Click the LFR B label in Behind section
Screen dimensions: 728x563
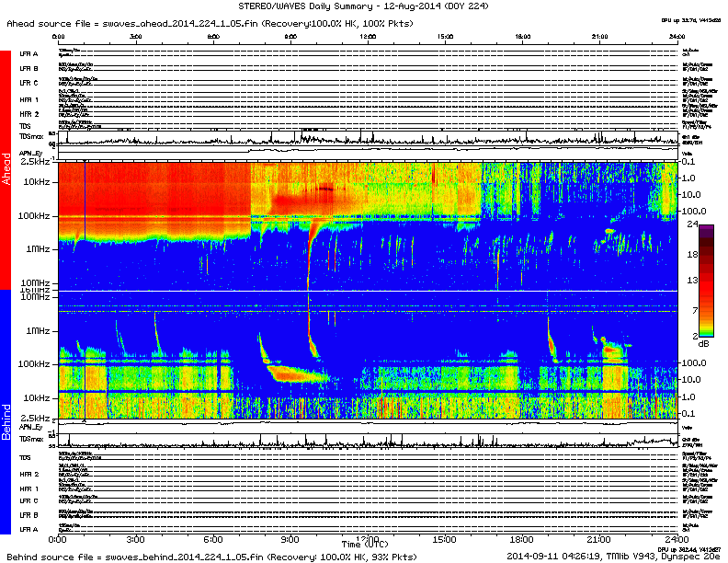point(28,514)
